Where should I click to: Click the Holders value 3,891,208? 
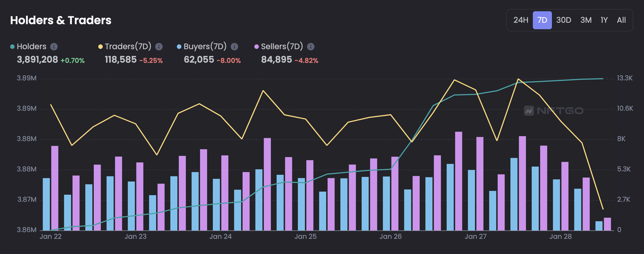37,60
